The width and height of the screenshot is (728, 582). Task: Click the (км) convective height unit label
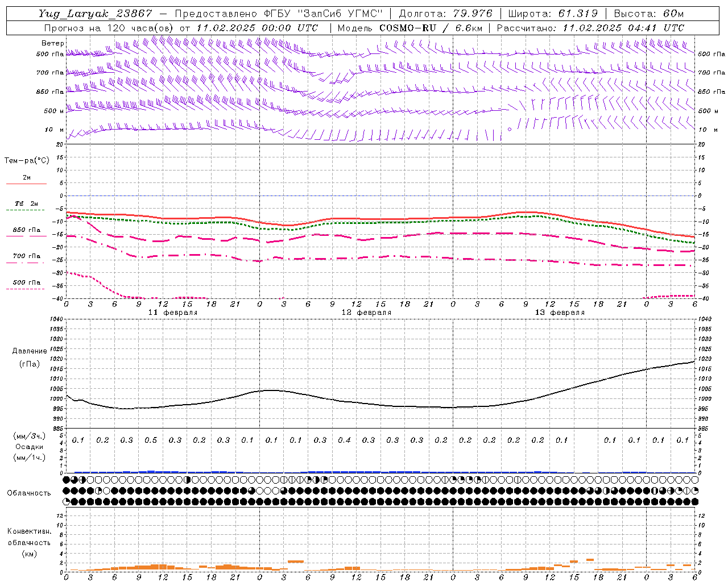click(x=30, y=553)
